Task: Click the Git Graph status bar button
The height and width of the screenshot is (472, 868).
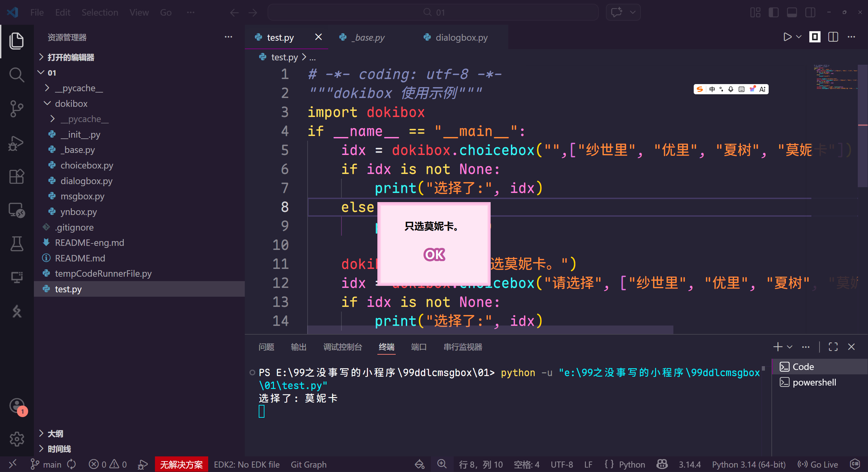Action: click(309, 464)
